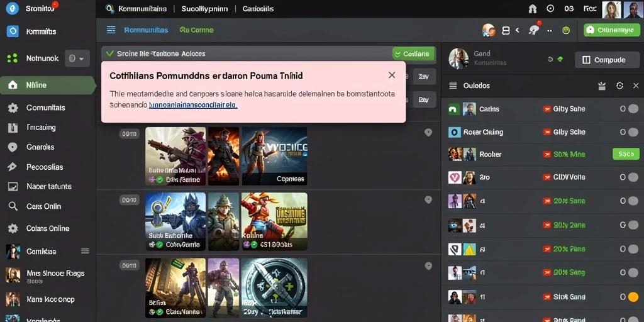Click the home icon in top bar

pos(533,9)
